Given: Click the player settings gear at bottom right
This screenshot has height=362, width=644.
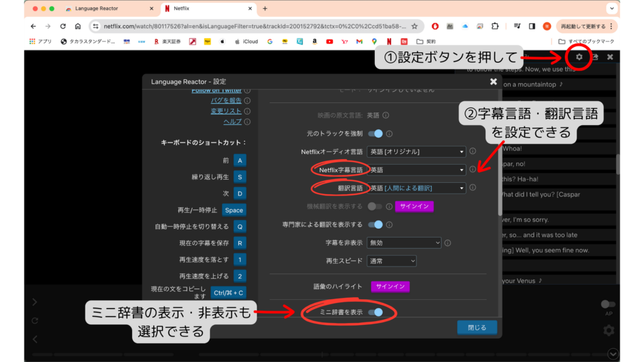Looking at the screenshot, I should click(x=609, y=331).
